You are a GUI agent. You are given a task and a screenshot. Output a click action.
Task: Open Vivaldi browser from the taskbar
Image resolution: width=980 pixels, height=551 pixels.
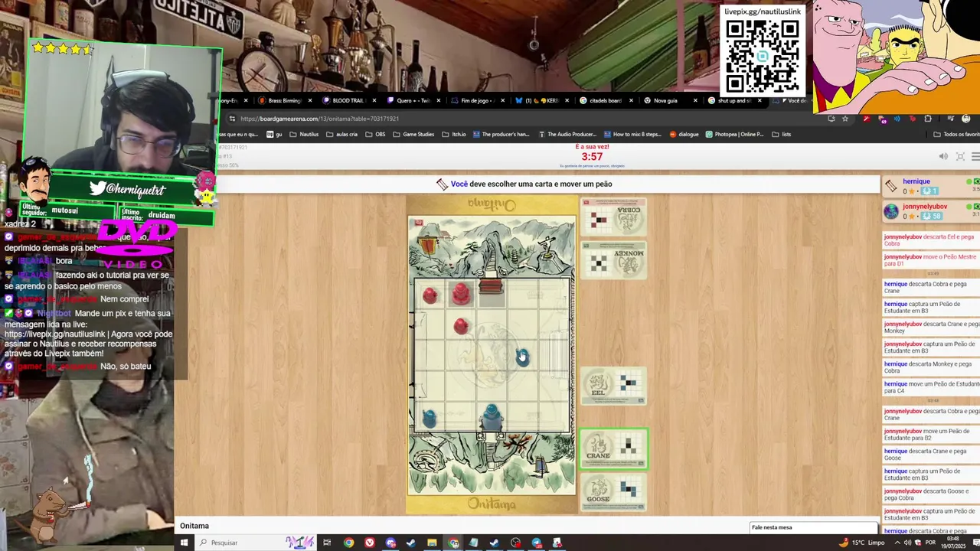[370, 543]
